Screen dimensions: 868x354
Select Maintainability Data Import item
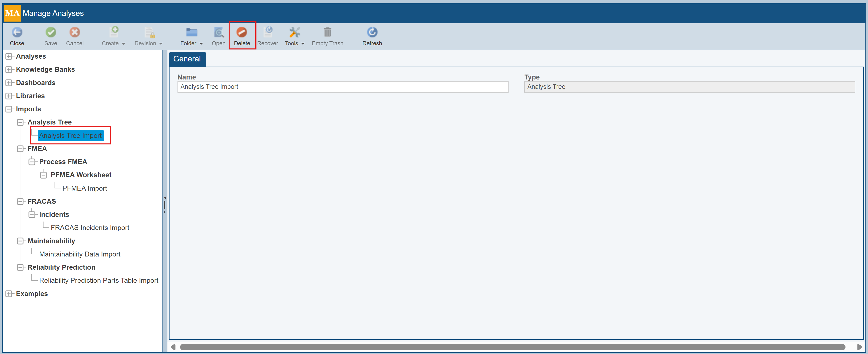[x=79, y=254]
